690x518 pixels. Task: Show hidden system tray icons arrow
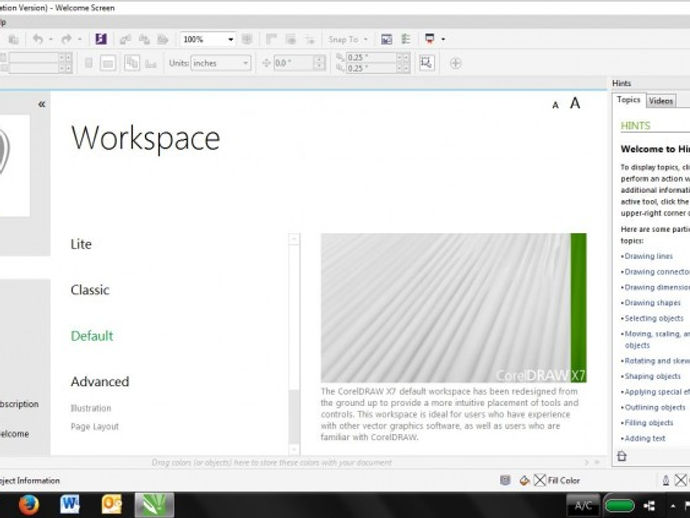673,506
